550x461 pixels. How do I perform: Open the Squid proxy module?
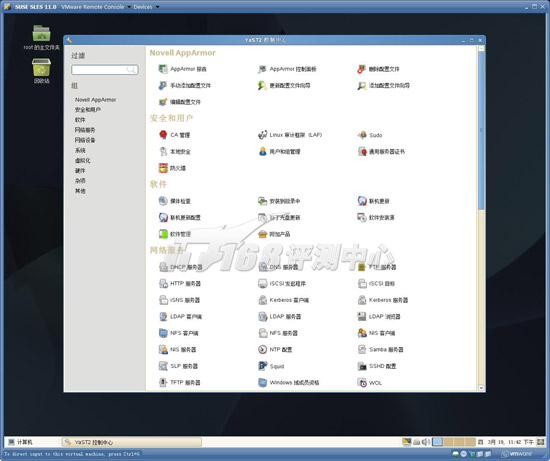pyautogui.click(x=271, y=366)
